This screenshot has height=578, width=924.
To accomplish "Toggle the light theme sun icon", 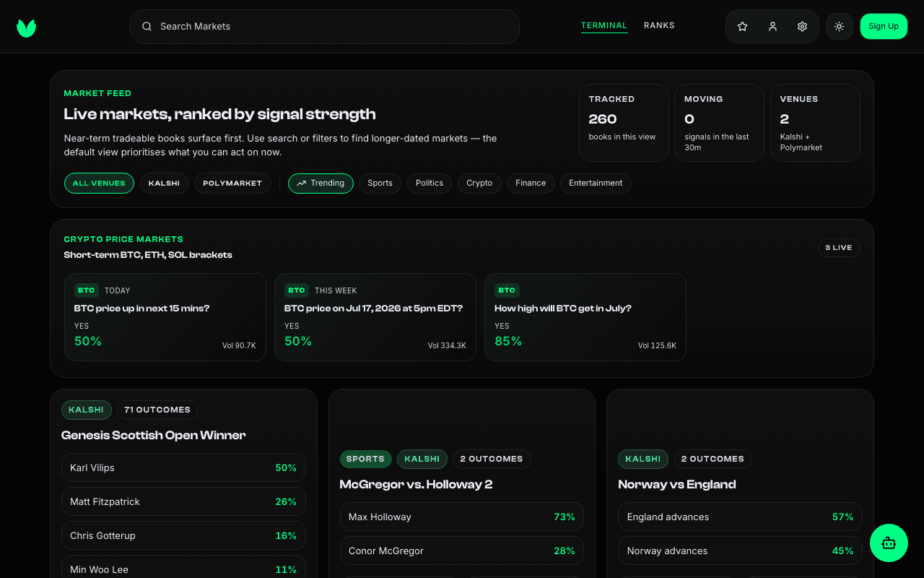I will [839, 27].
